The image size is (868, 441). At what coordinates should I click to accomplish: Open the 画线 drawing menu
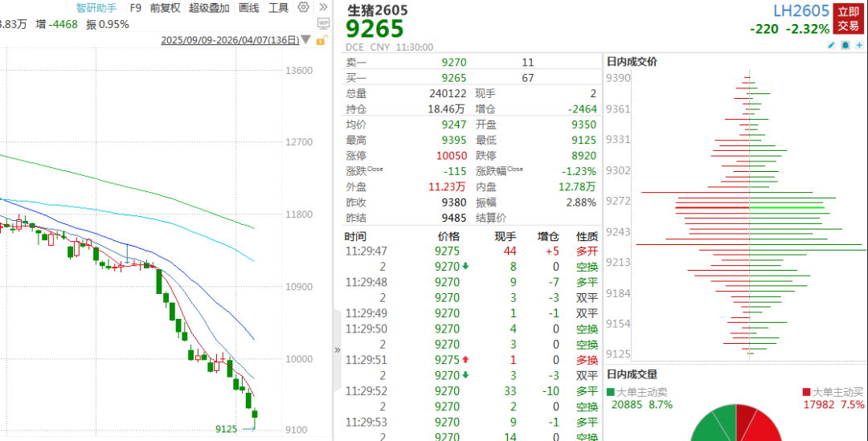[249, 8]
